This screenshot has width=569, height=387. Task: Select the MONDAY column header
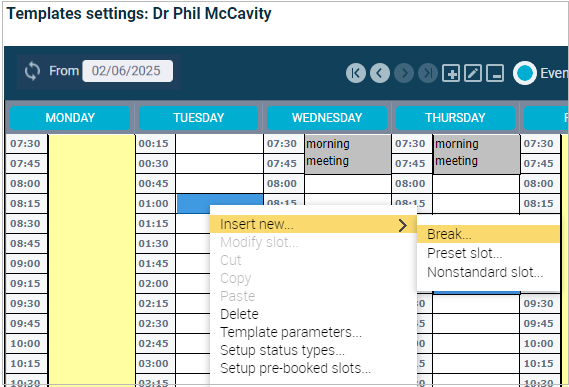[x=70, y=118]
